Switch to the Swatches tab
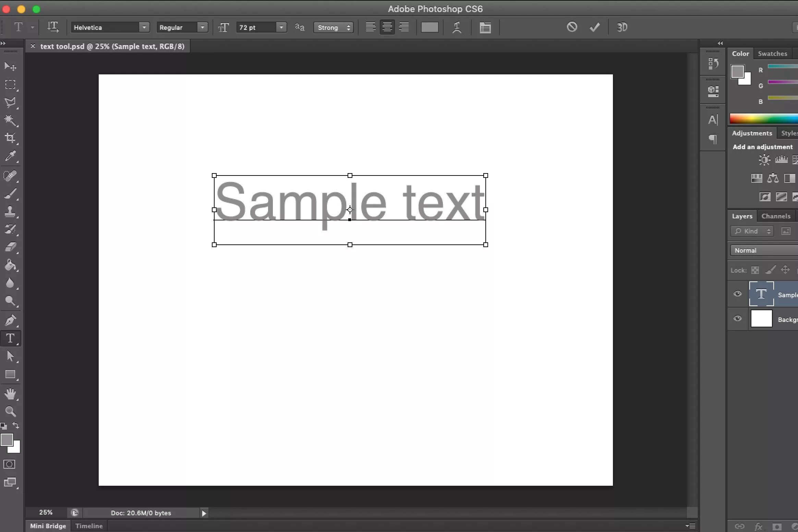 [x=772, y=53]
